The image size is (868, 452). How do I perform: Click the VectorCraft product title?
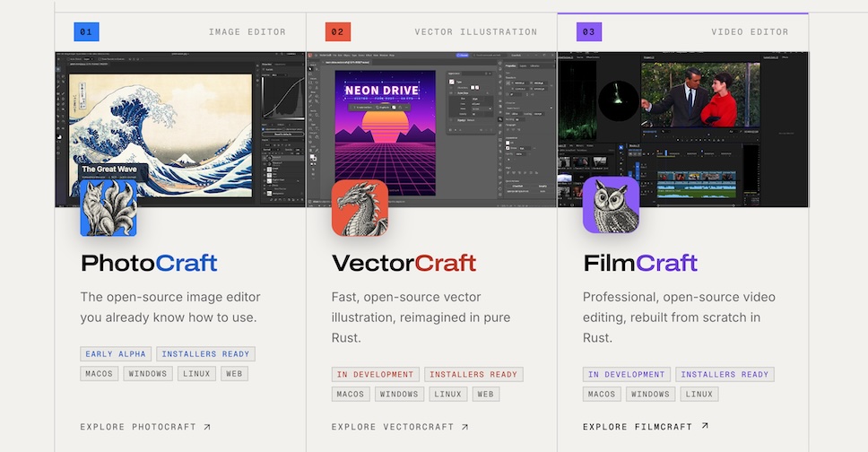point(404,263)
